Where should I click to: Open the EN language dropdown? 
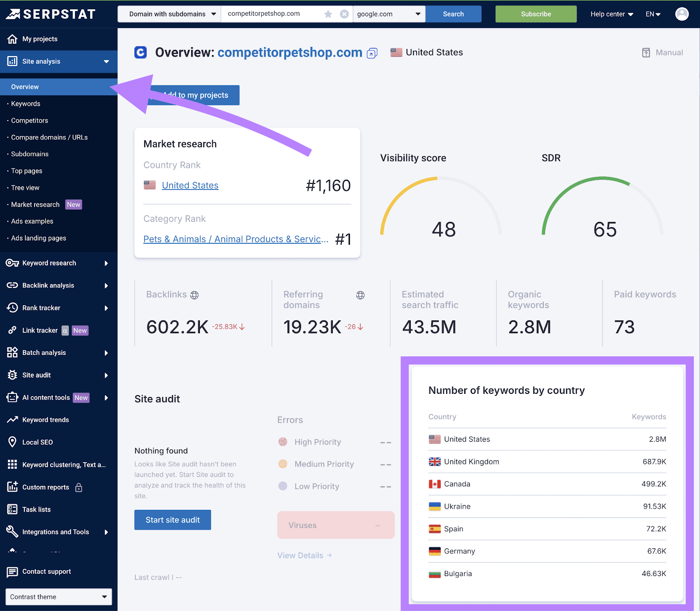pos(653,14)
